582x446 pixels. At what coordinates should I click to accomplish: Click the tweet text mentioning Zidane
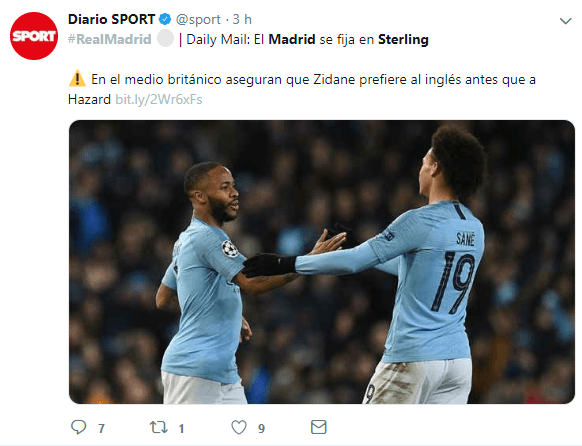click(x=302, y=89)
